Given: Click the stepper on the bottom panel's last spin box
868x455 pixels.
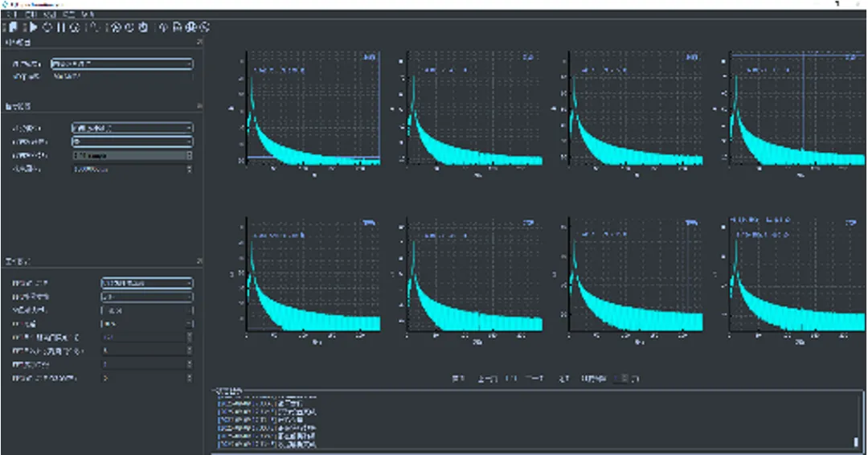Looking at the screenshot, I should click(190, 377).
